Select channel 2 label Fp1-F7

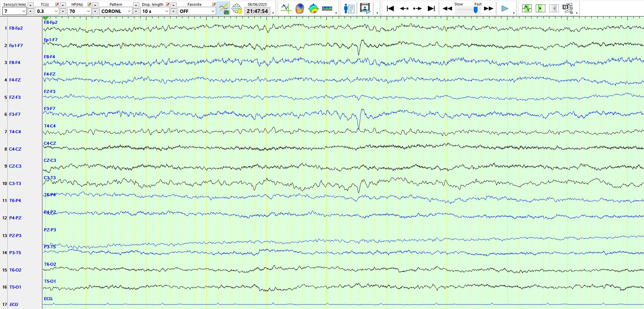coord(16,46)
